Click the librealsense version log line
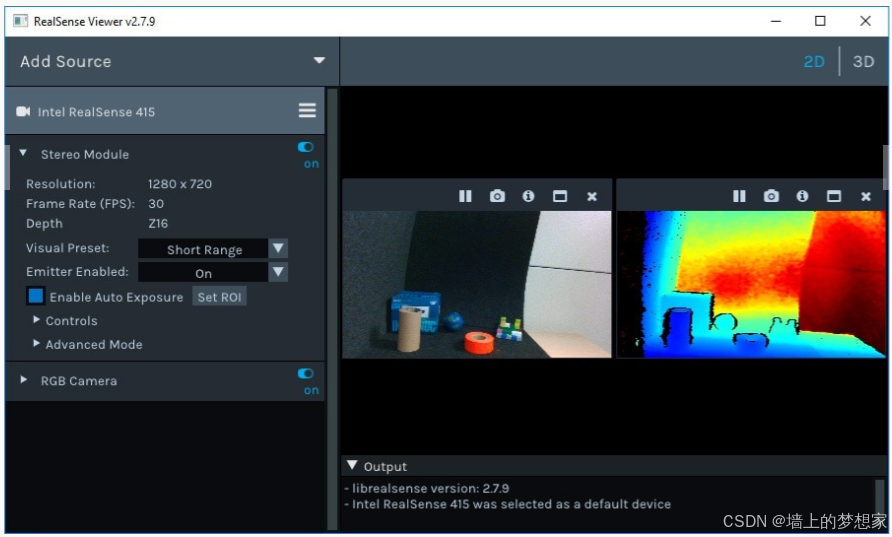Screen dimensions: 892x537 pos(427,488)
